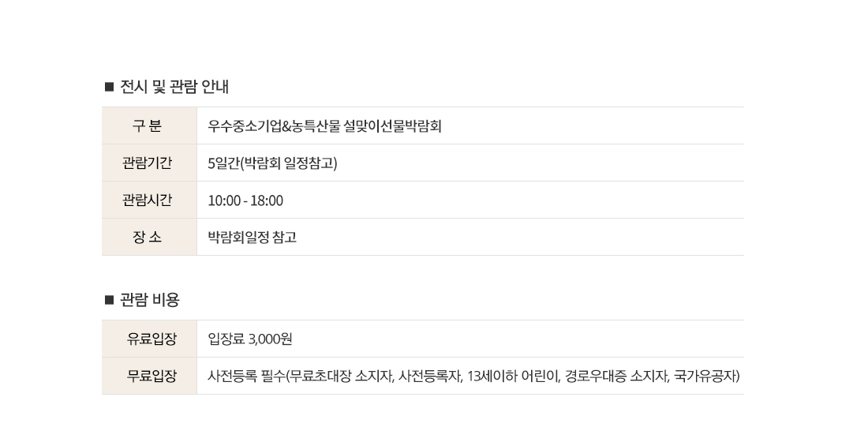Click the 유료입장 row label
Viewport: 868px width, 442px height.
(152, 339)
